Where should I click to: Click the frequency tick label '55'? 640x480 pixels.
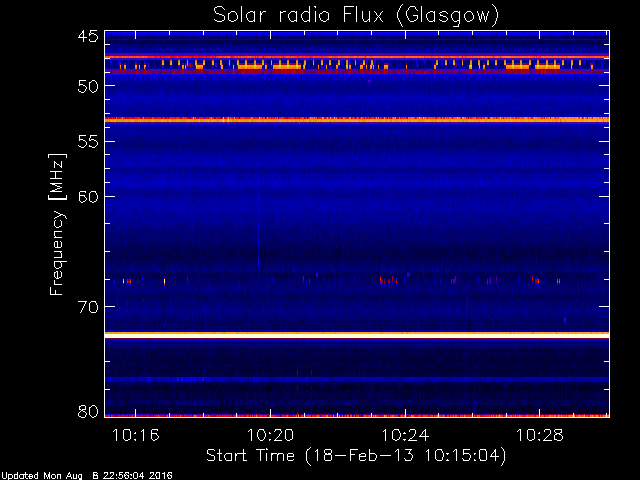point(88,142)
